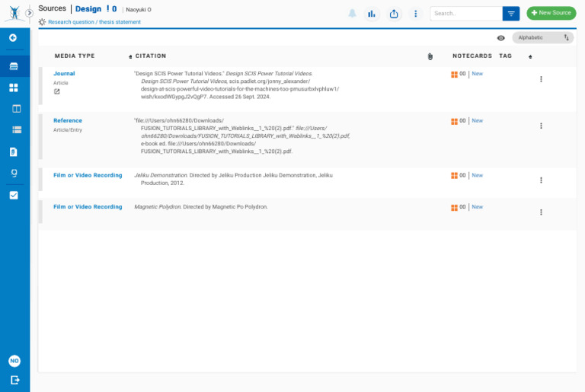Click the external link icon under Journal
Screen dimensions: 585x392
coord(56,91)
